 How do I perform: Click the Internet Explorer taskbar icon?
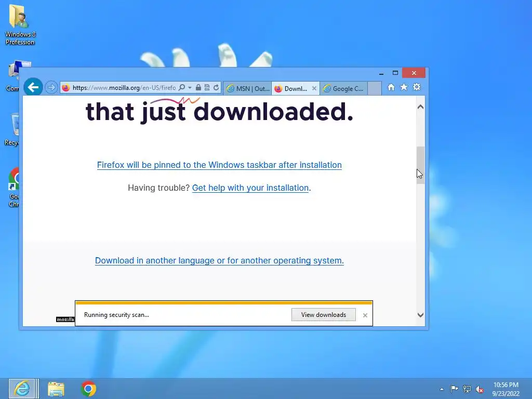pos(22,389)
